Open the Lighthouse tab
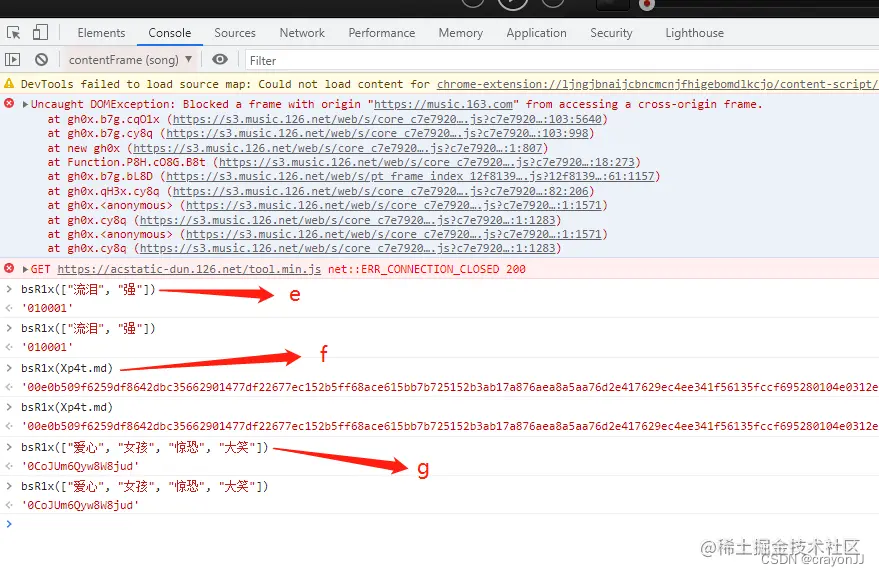The image size is (879, 576). (x=695, y=33)
